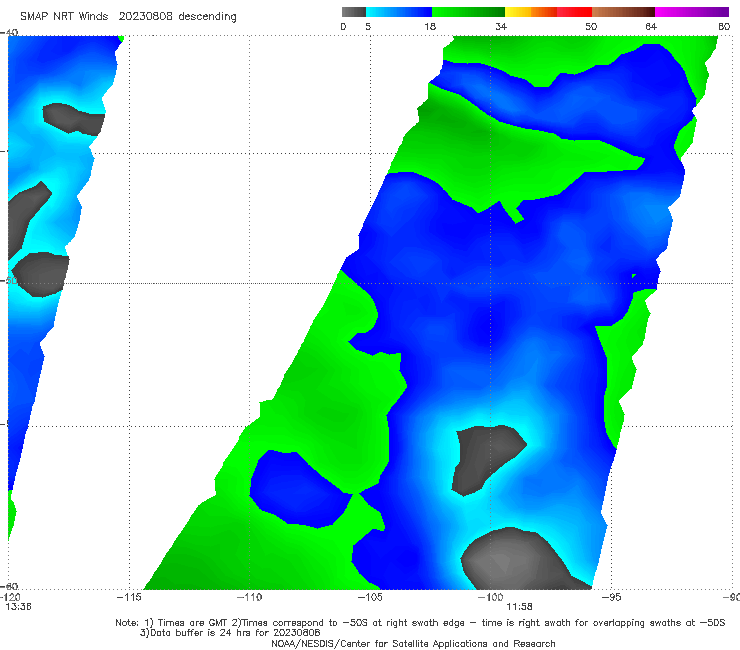This screenshot has height=650, width=740.
Task: Click the colorbar label '34'
Action: [501, 26]
